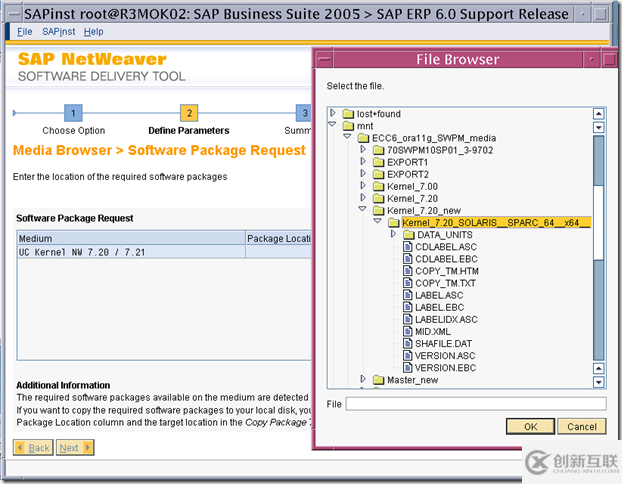Select the EXPORT1 folder icon
The height and width of the screenshot is (484, 622).
point(379,162)
